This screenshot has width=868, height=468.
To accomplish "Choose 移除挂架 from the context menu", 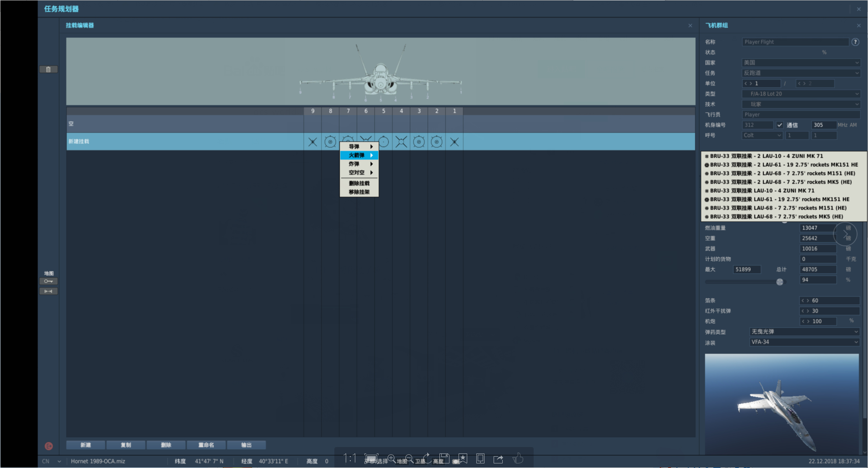I will [359, 192].
